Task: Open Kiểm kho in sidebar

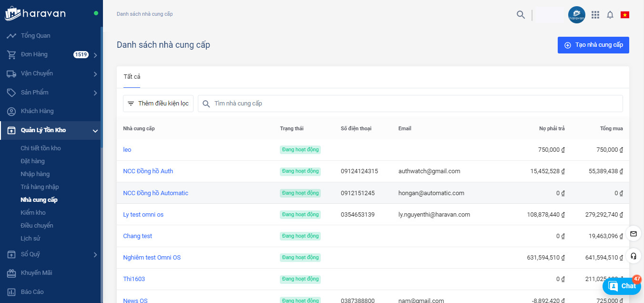Action: 33,213
